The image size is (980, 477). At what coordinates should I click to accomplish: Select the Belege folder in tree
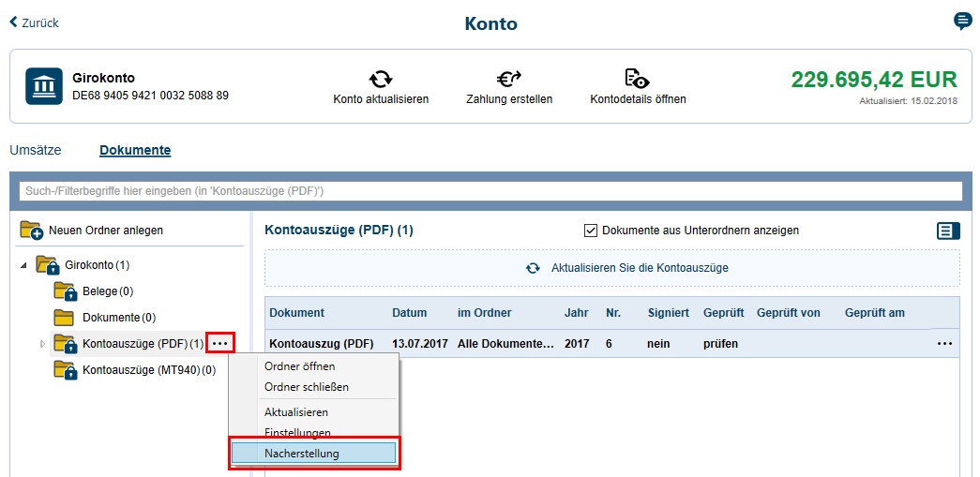100,291
